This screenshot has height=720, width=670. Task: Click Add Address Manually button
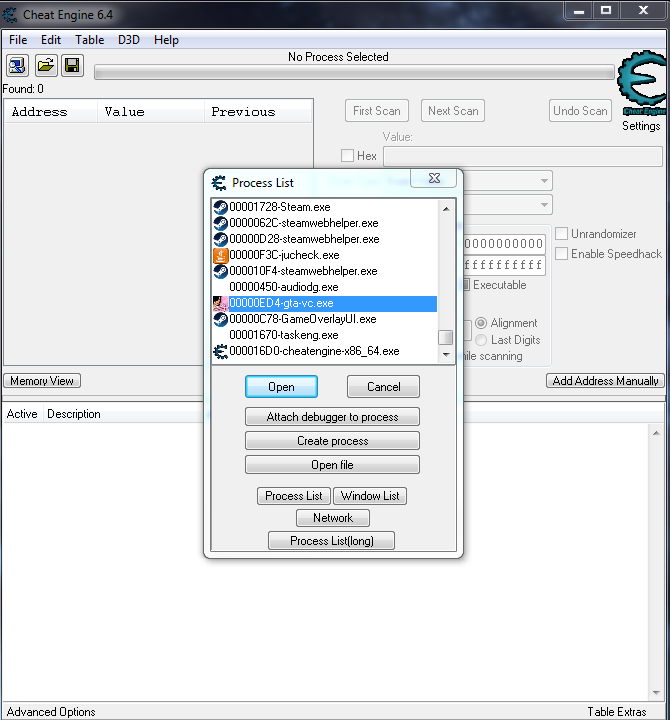pyautogui.click(x=605, y=381)
